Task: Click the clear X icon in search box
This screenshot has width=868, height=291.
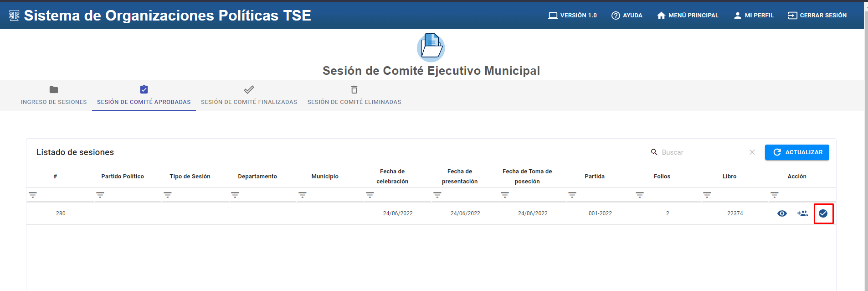Action: [x=752, y=152]
